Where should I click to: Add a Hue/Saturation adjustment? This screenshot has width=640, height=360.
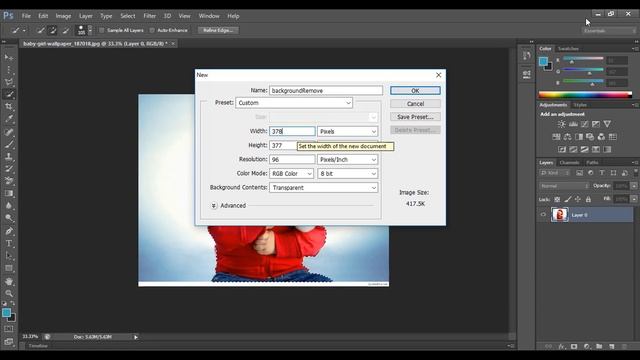pyautogui.click(x=556, y=137)
